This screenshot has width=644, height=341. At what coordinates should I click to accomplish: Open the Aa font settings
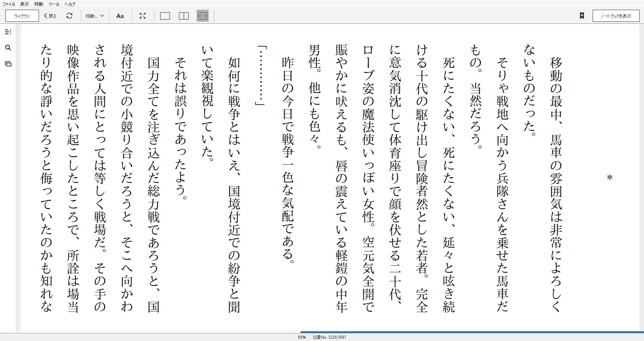coord(120,16)
